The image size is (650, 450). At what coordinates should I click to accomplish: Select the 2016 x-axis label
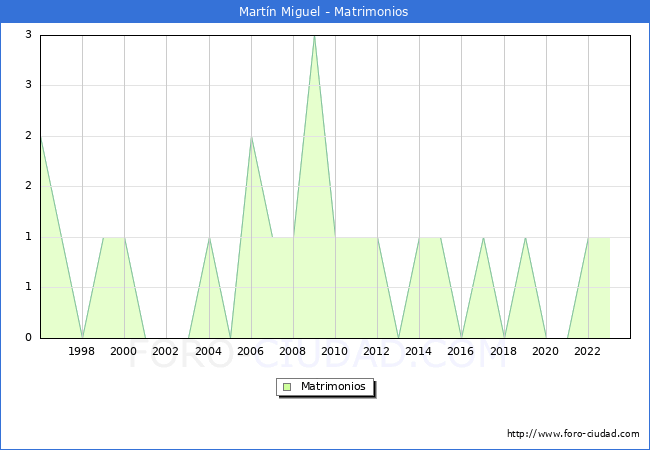tap(462, 351)
